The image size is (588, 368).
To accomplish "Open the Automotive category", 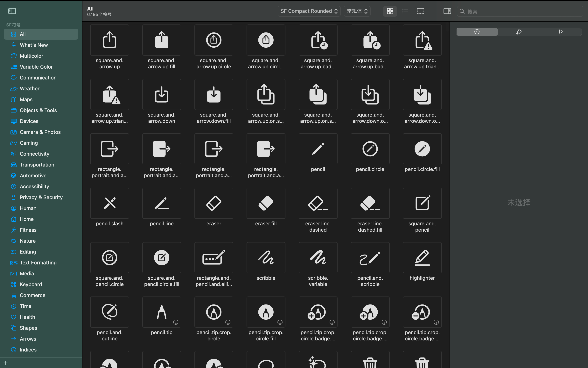I will click(x=41, y=176).
